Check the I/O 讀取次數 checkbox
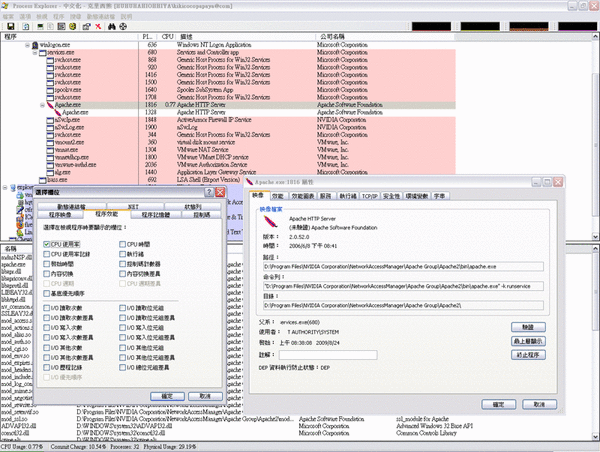This screenshot has height=452, width=600. pos(47,308)
